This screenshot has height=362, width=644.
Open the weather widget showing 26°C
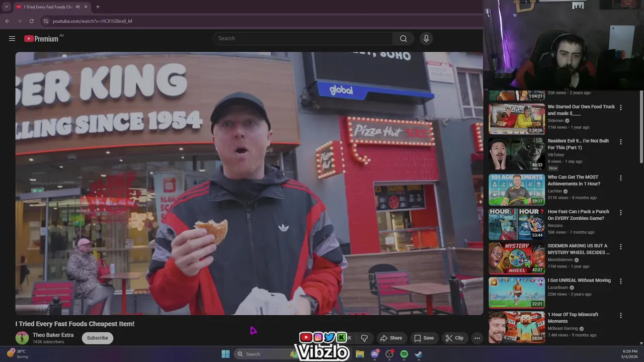pos(18,354)
